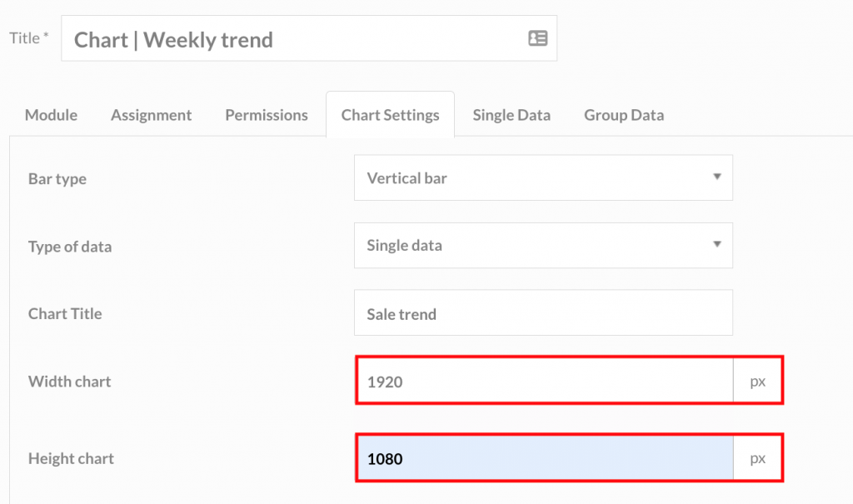Click the Chart Title field with Sale trend
Image resolution: width=853 pixels, height=504 pixels.
(543, 312)
